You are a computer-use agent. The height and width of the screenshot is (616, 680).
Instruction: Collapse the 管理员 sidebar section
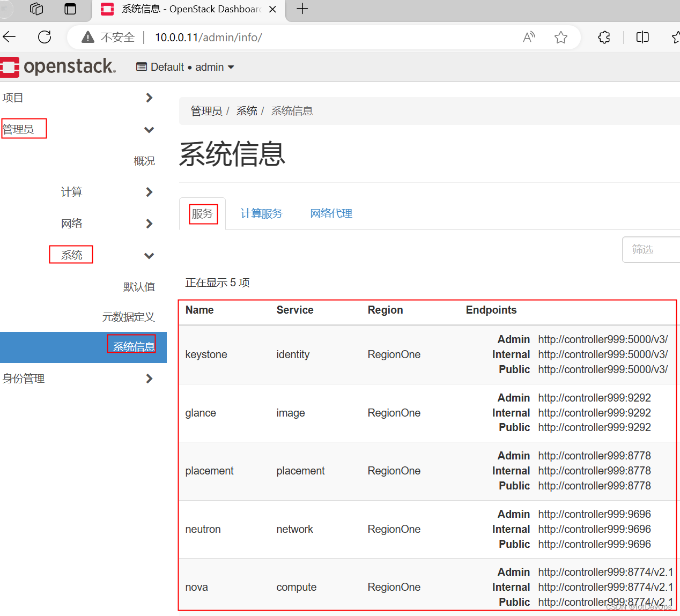coord(77,129)
